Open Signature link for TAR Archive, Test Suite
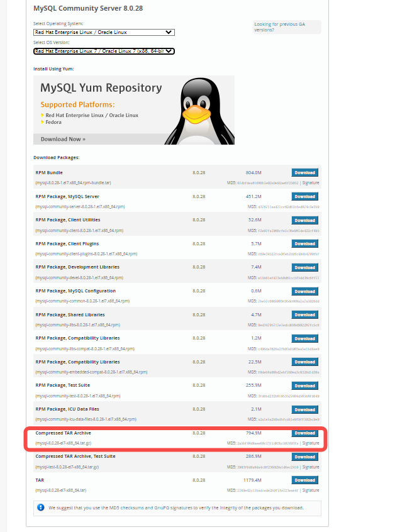 pos(311,467)
